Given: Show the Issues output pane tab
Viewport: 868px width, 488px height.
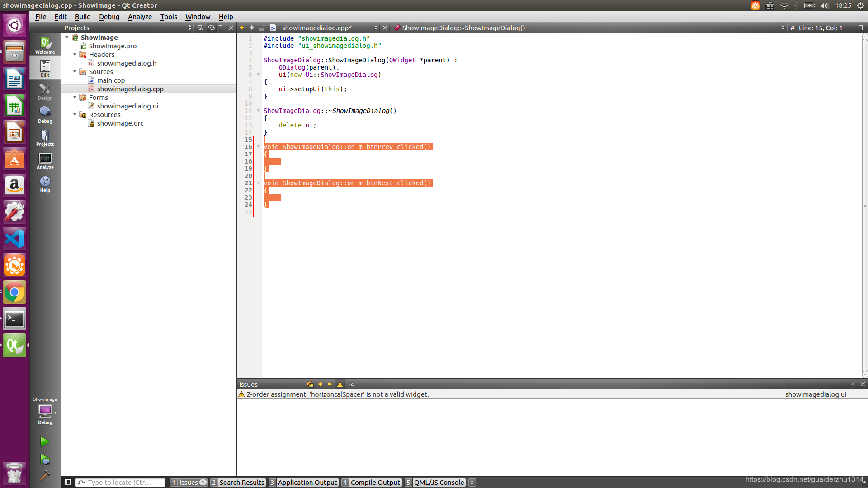Looking at the screenshot, I should (189, 482).
